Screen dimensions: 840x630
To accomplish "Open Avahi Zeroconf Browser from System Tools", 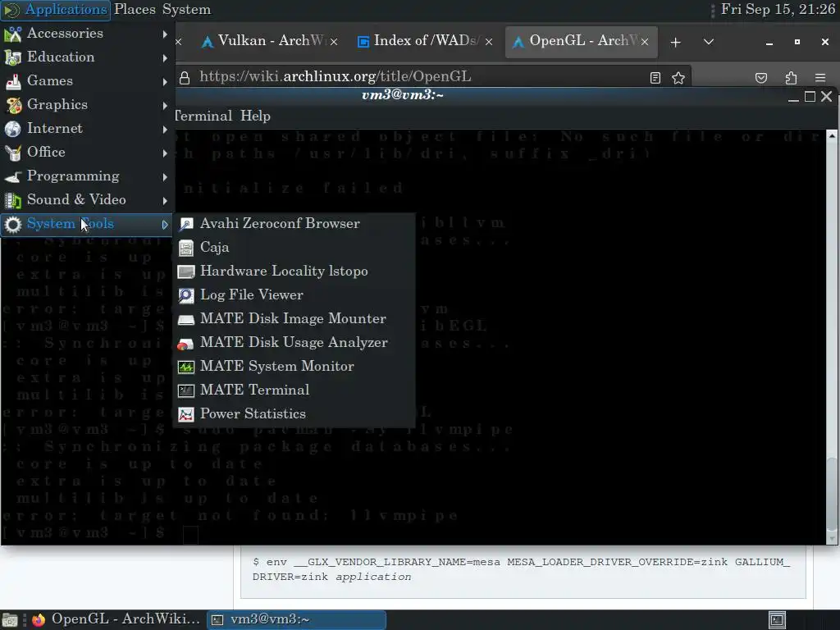I will [x=294, y=223].
